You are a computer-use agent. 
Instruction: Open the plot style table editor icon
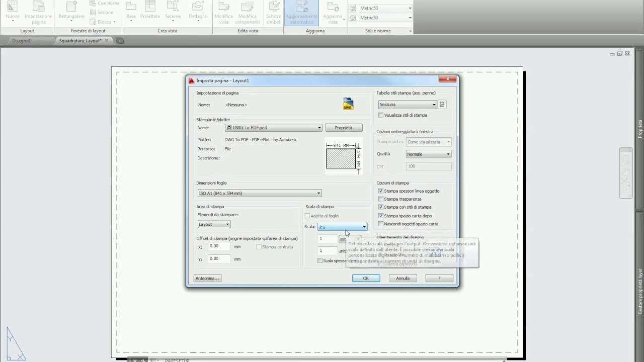click(x=442, y=105)
